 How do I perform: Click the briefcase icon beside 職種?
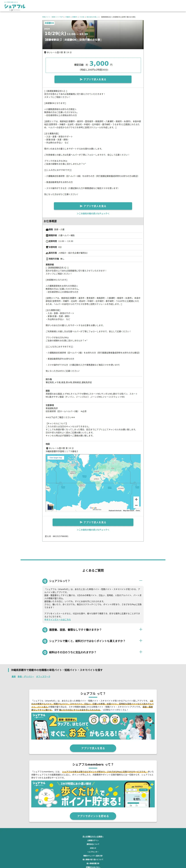[x=47, y=229]
